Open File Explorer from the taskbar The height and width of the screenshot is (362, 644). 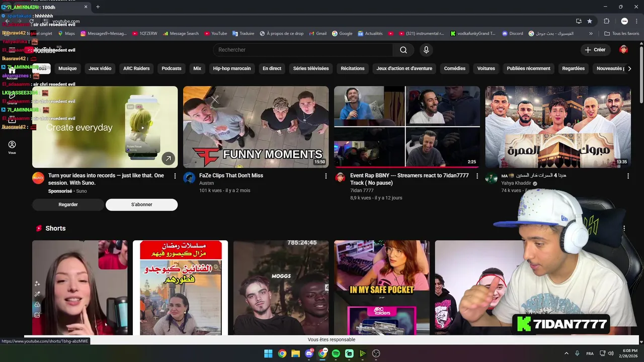(x=295, y=353)
